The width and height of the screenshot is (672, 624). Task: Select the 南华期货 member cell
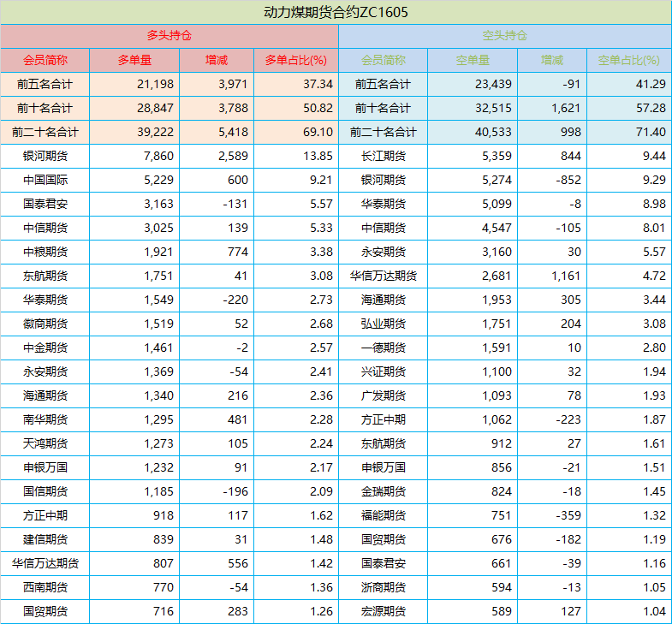tap(45, 420)
